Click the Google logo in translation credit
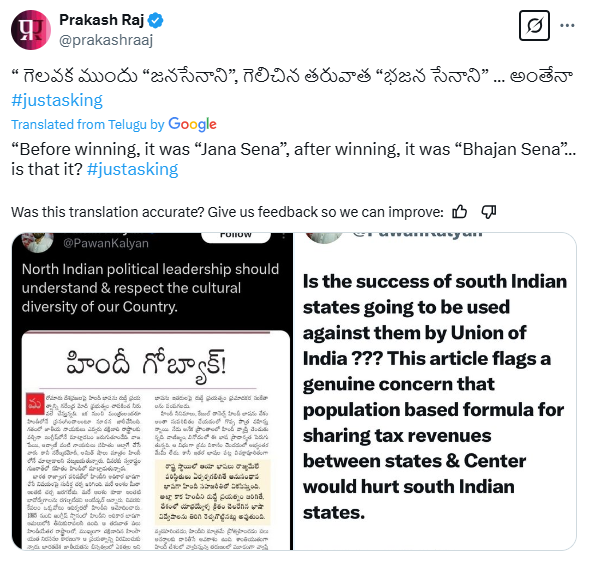Viewport: 590px width, 562px height. click(x=192, y=124)
